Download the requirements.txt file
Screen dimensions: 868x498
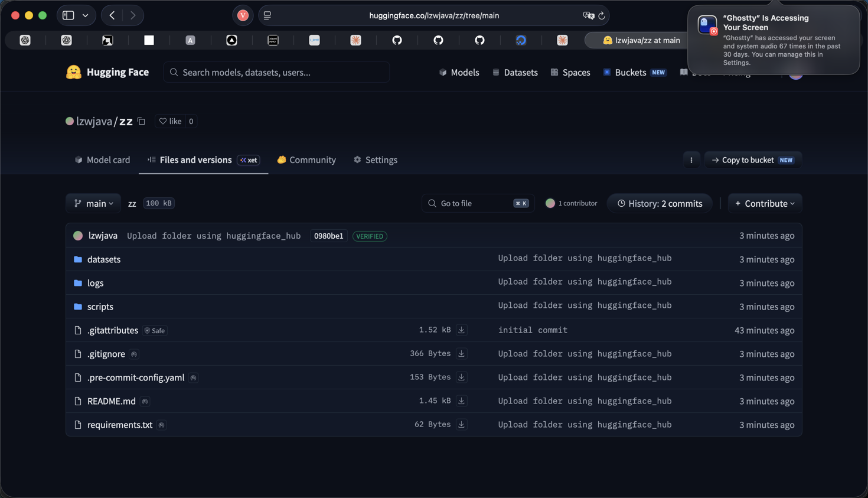461,425
